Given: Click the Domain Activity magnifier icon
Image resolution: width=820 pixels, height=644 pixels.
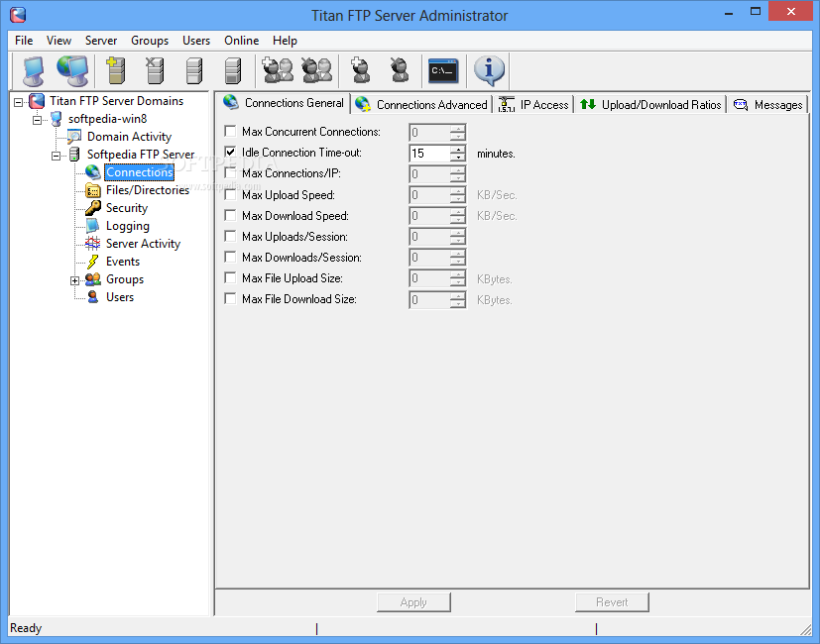Looking at the screenshot, I should pos(74,137).
